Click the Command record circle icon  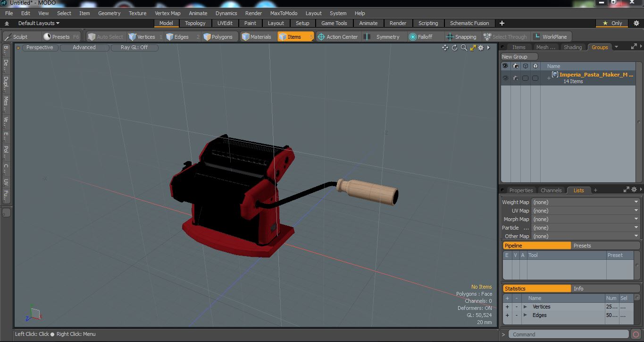pos(636,334)
